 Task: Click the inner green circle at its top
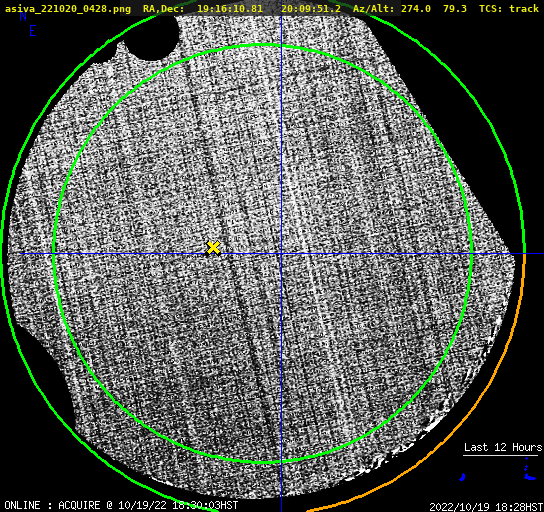[263, 45]
